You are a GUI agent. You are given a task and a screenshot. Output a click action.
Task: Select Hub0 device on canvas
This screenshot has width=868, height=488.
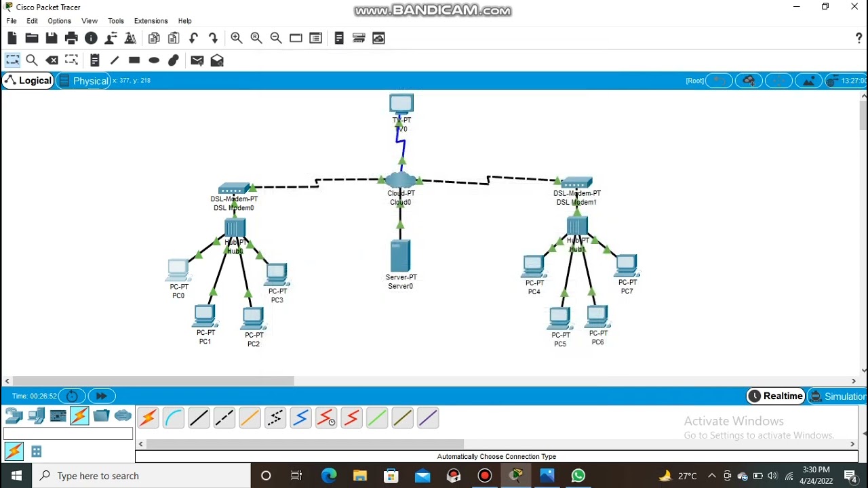click(x=235, y=228)
